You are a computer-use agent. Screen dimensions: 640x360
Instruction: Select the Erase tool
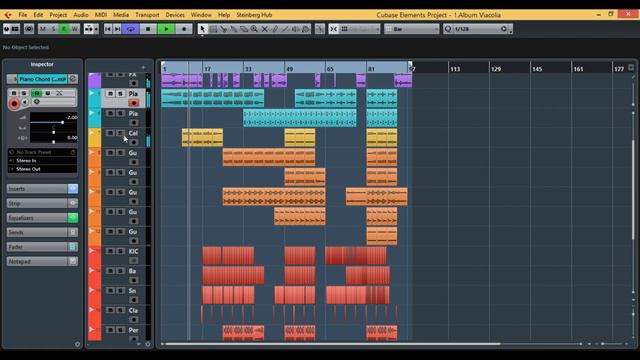(244, 29)
